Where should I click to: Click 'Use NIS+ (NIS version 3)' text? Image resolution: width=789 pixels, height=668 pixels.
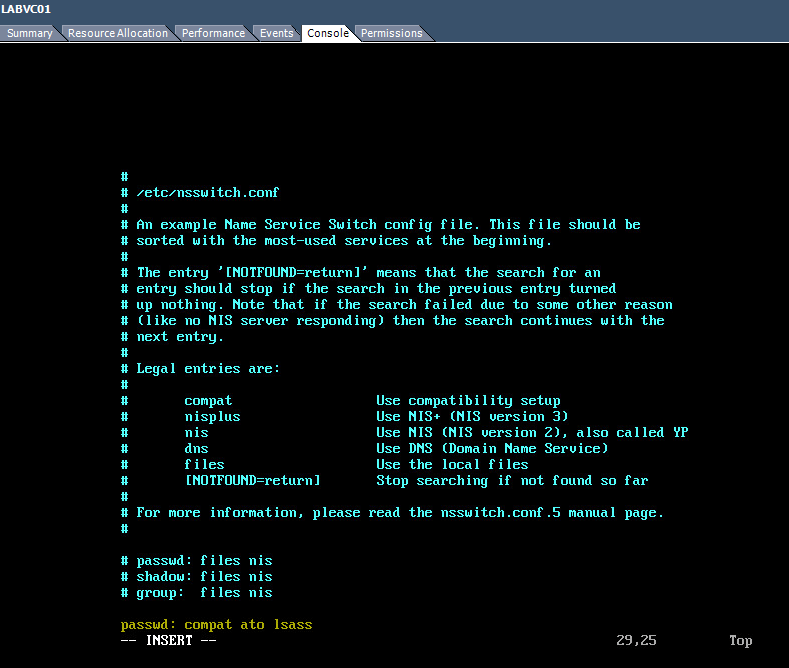tap(472, 417)
